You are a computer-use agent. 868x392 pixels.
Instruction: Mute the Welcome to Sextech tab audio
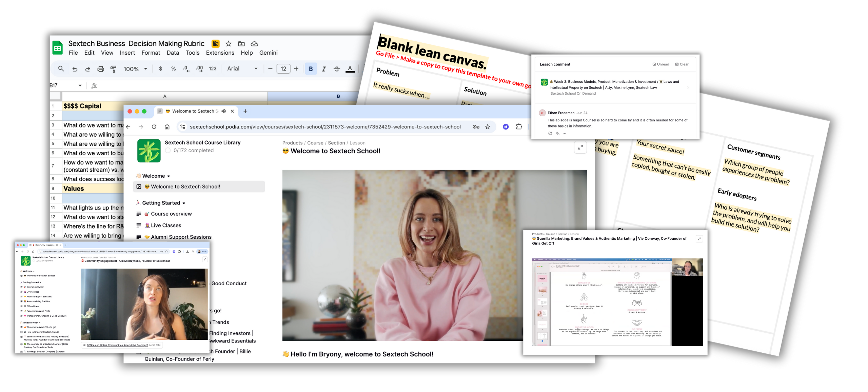tap(224, 111)
